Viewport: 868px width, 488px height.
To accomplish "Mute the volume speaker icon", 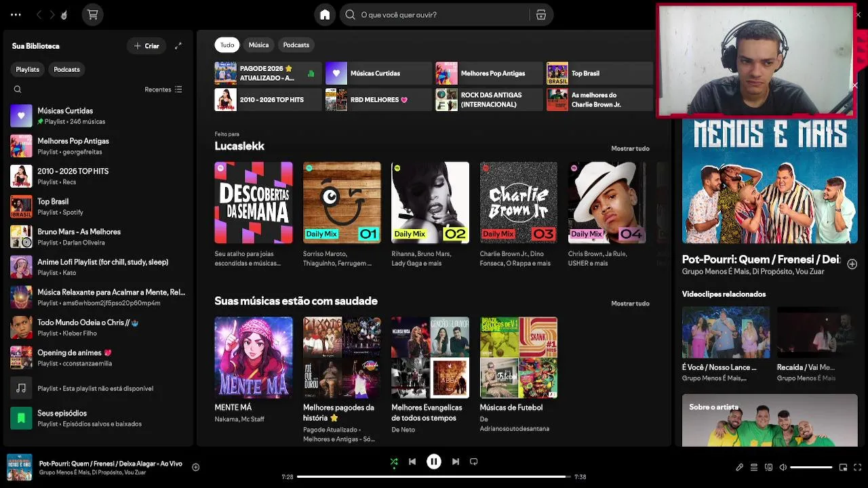I will [x=783, y=467].
